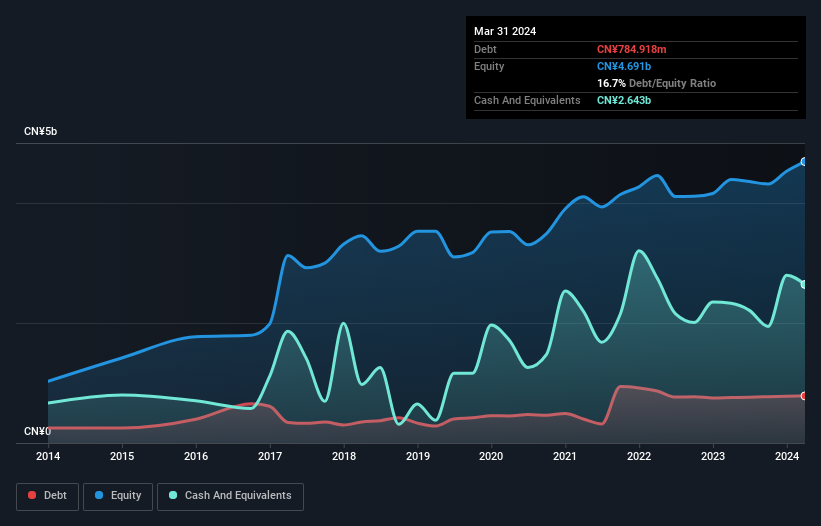Image resolution: width=821 pixels, height=526 pixels.
Task: Select the 2017 x-axis label
Action: click(x=270, y=456)
